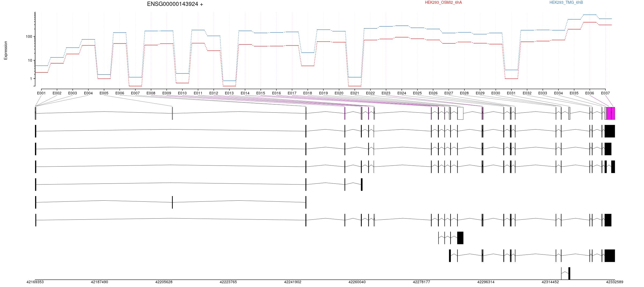Select exon label E021
This screenshot has width=644, height=287.
coord(355,93)
